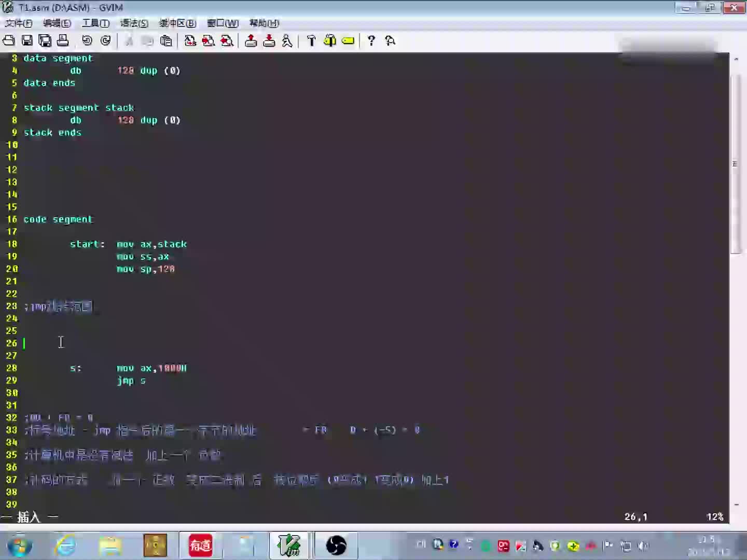The height and width of the screenshot is (560, 747).
Task: Open Find and Replace icon
Action: (x=190, y=40)
